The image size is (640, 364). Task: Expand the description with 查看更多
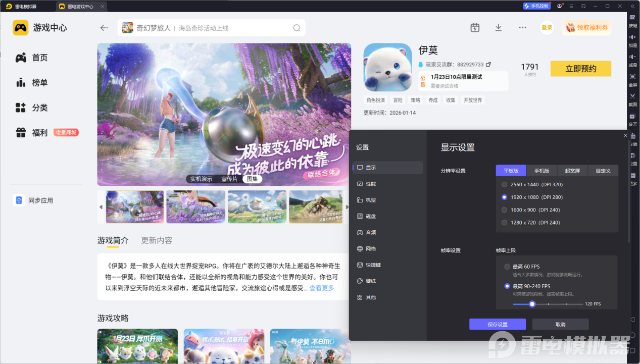point(322,288)
